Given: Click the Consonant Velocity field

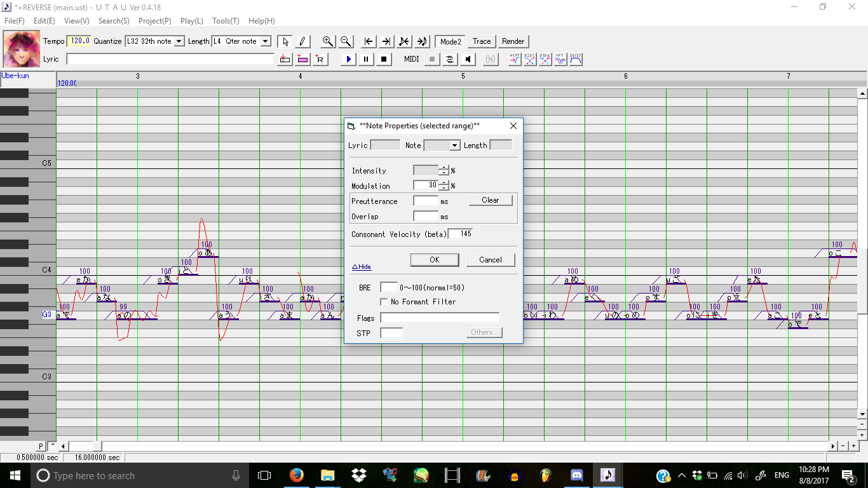Looking at the screenshot, I should click(461, 234).
